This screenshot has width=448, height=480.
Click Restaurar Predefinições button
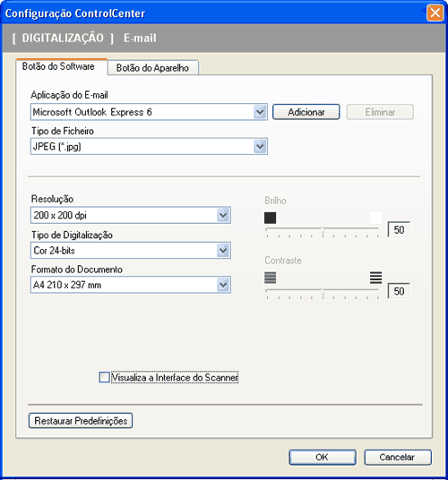pos(81,421)
